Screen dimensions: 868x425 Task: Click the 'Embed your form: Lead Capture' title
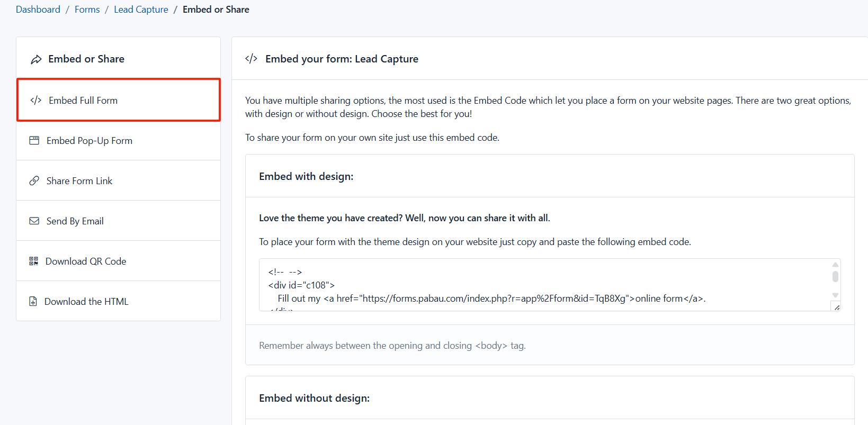coord(342,59)
